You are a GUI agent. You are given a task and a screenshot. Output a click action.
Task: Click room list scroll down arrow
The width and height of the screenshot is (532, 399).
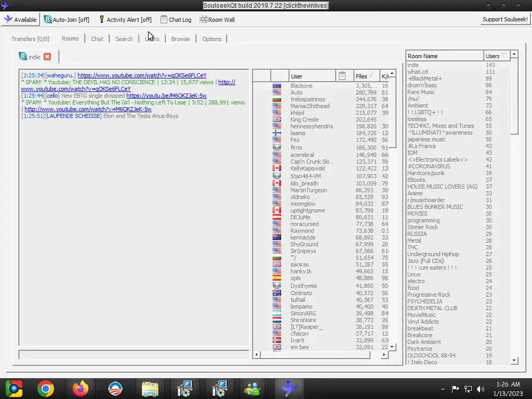click(x=514, y=361)
